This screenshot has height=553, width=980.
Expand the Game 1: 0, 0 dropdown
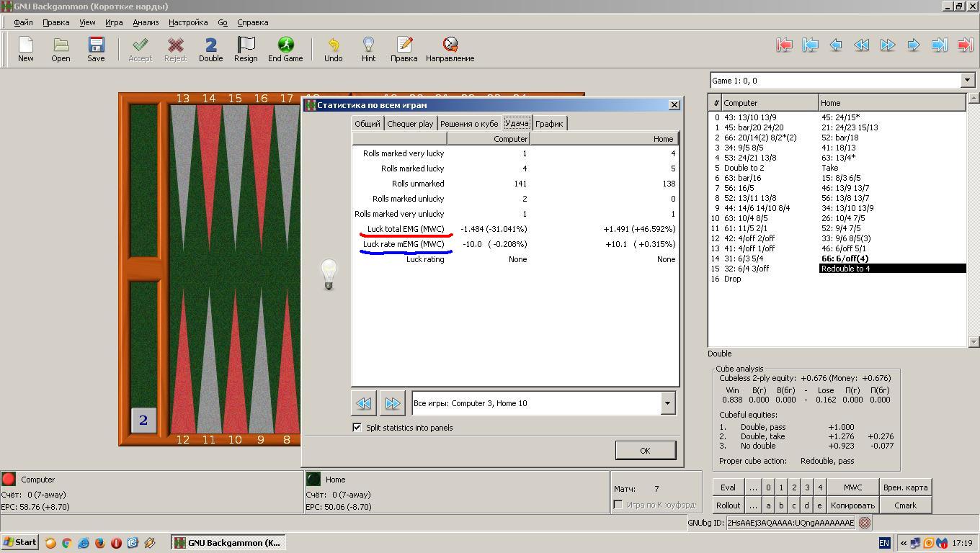point(967,81)
